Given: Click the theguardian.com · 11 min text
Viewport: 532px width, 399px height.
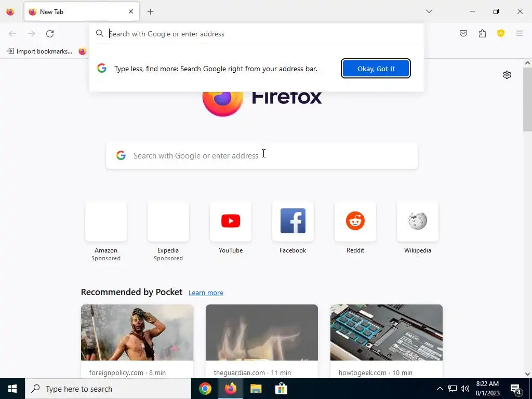Looking at the screenshot, I should pyautogui.click(x=252, y=373).
